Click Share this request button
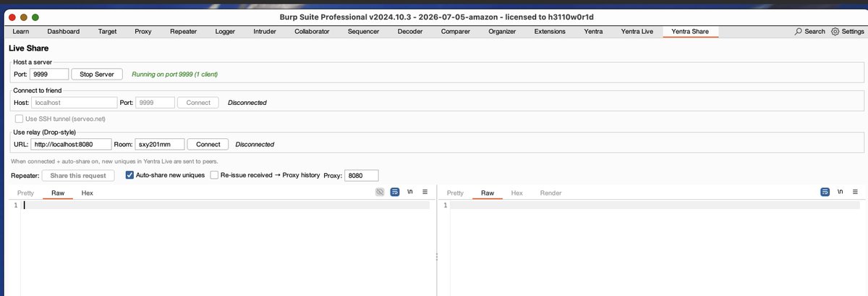This screenshot has height=296, width=868. tap(78, 175)
